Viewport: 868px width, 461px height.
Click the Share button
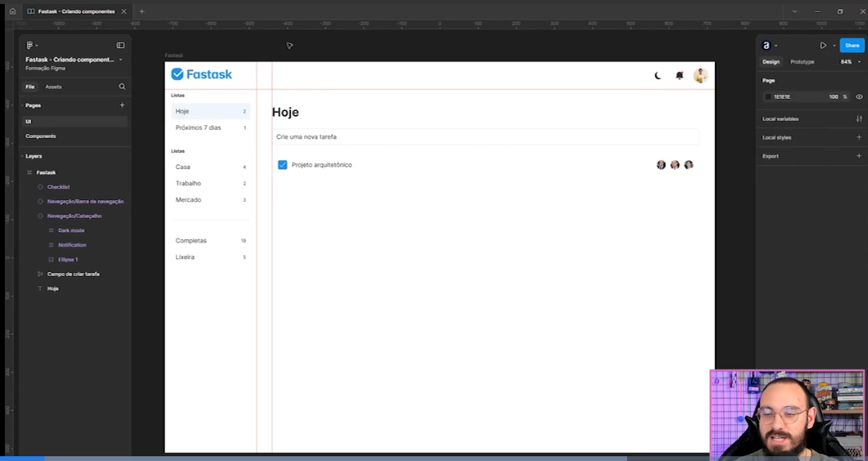[x=851, y=45]
